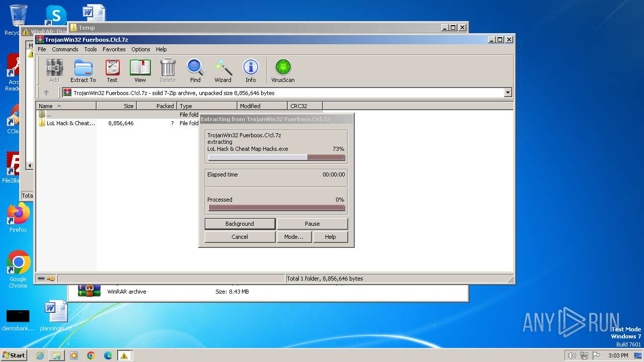Open the View tool in WinRAR toolbar
644x362 pixels.
coord(140,70)
